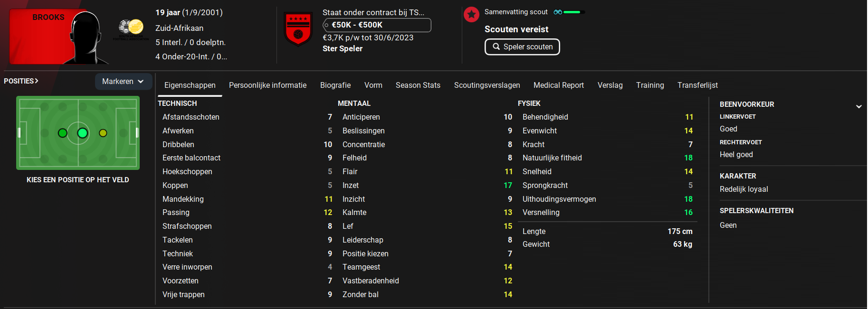This screenshot has width=868, height=309.
Task: Click the green scout knowledge progress bar
Action: pyautogui.click(x=574, y=12)
